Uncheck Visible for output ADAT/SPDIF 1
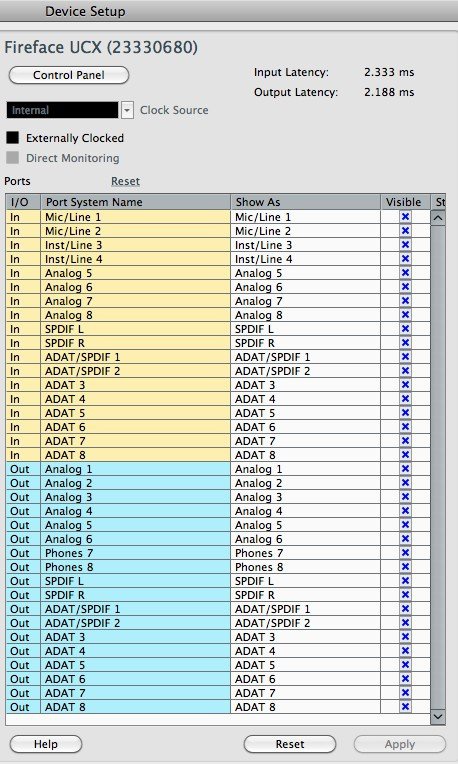458x764 pixels. click(x=405, y=609)
